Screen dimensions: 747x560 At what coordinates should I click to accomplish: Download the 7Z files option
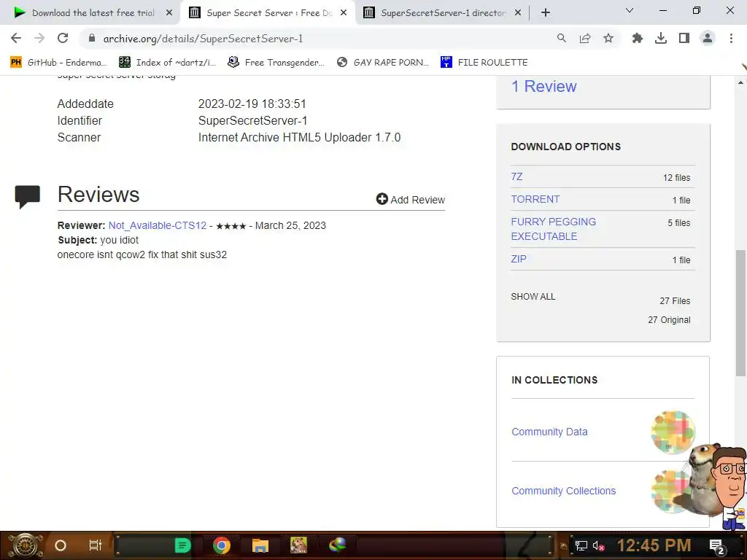[x=517, y=176]
